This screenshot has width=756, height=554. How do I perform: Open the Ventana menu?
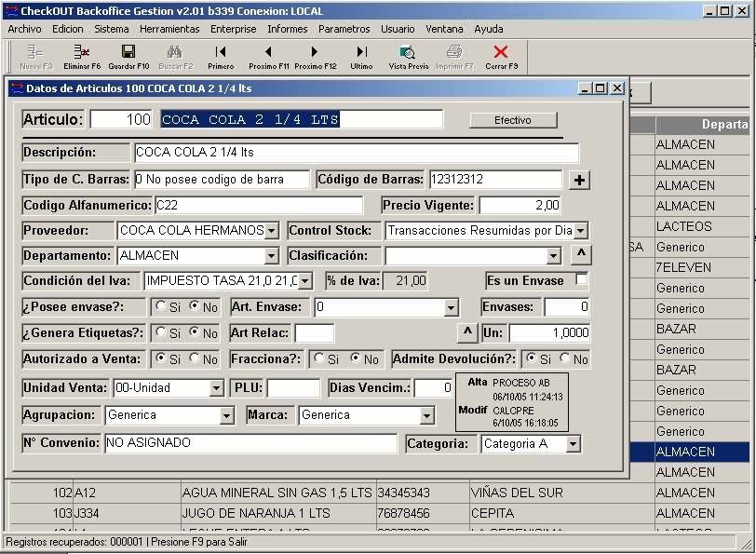[x=444, y=29]
